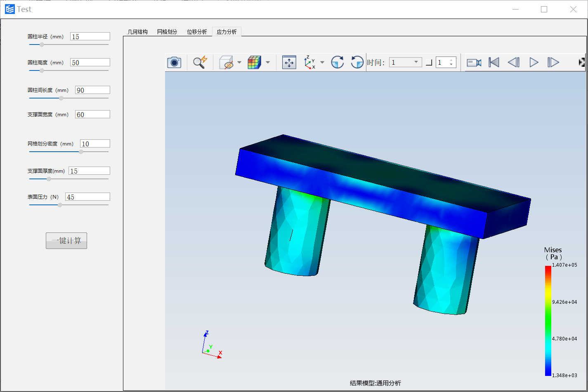
Task: Click the legend minimum value 1.348e+03
Action: 564,375
